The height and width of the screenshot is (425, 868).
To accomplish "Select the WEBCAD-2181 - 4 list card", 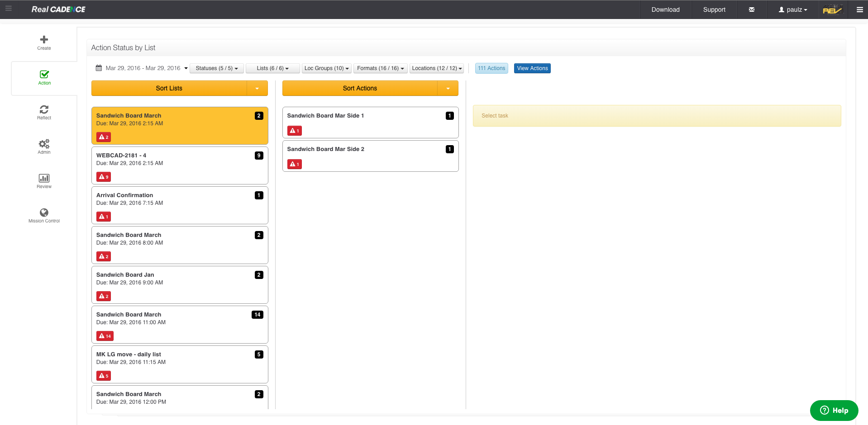I will pos(180,165).
